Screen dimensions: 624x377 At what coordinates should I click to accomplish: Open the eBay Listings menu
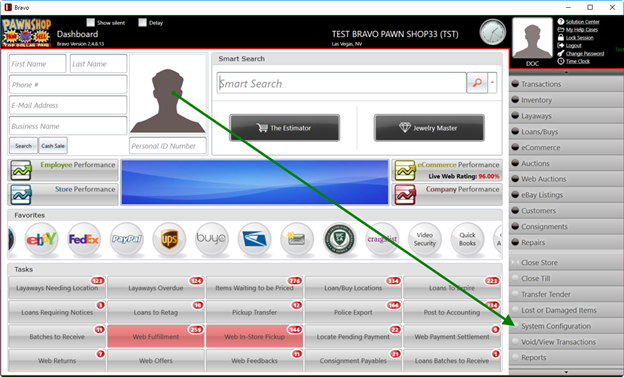click(566, 195)
